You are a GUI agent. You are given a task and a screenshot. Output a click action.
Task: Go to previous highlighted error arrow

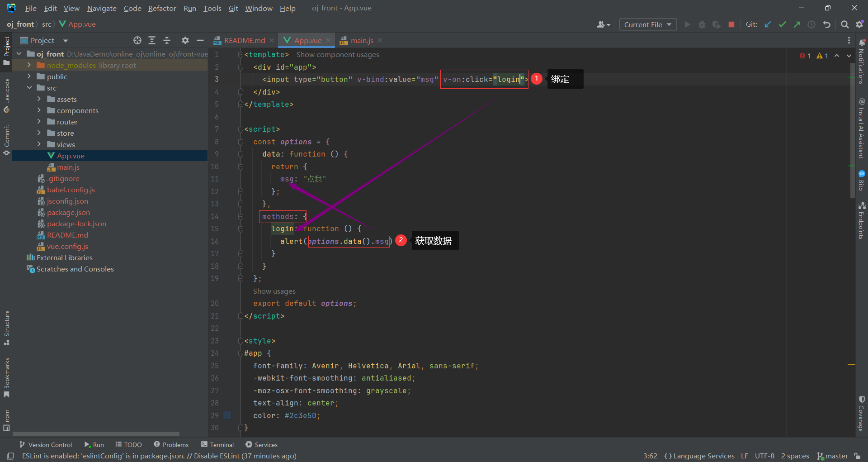[837, 56]
